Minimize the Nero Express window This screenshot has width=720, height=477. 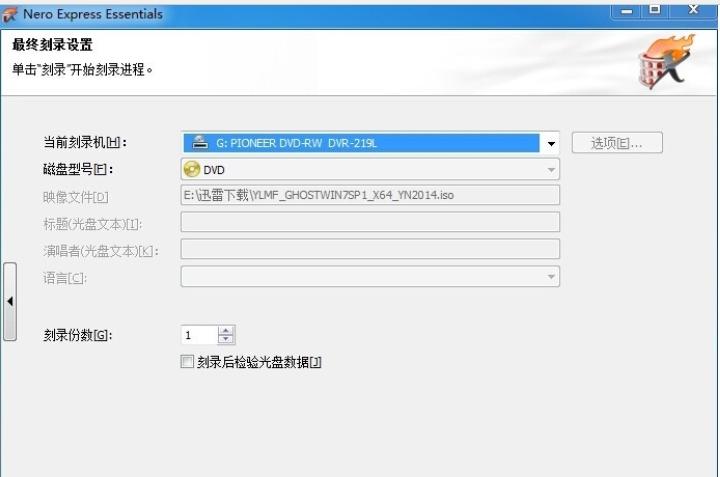[x=628, y=10]
